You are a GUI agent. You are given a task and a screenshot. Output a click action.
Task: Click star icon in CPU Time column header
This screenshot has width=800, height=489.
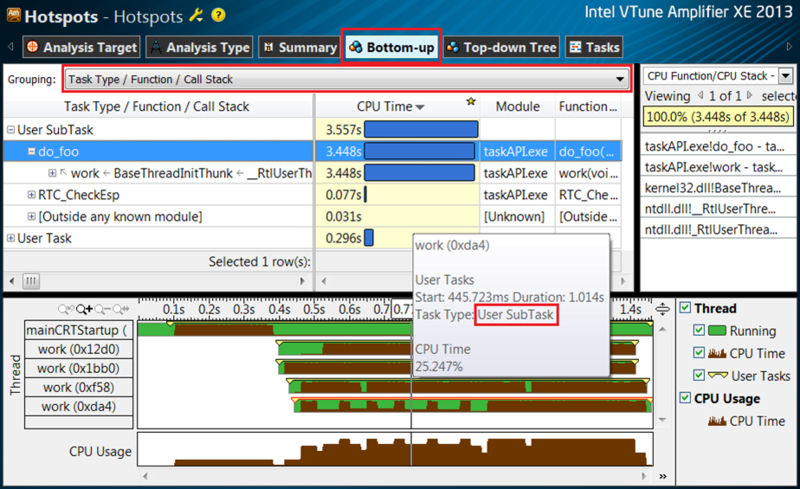tap(470, 102)
